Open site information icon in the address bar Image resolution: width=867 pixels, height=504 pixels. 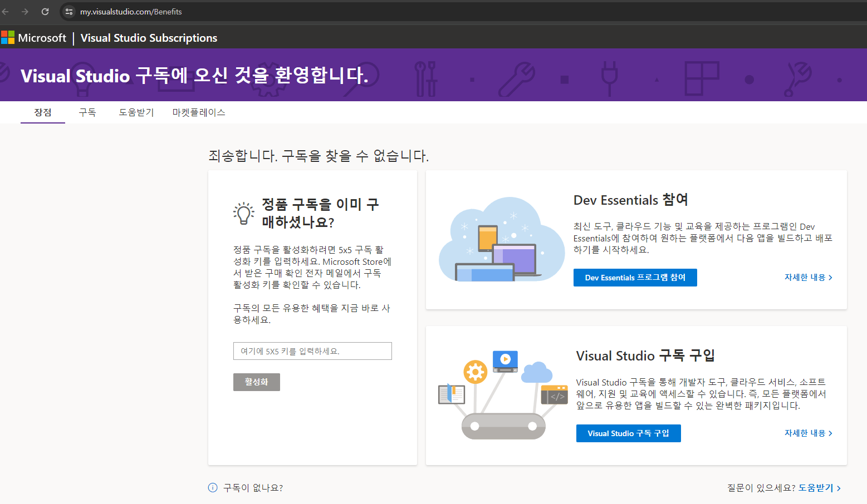click(68, 11)
